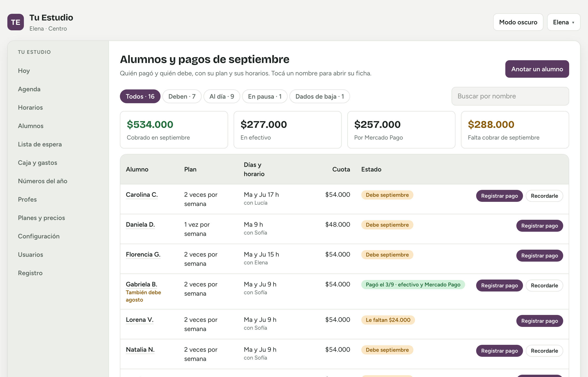Screen dimensions: 588x377
Task: Click the $534.000 Cobrado en septiembre card
Action: [x=174, y=130]
